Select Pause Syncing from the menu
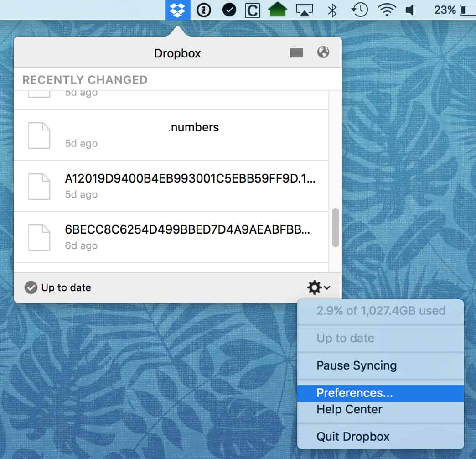Image resolution: width=476 pixels, height=459 pixels. (381, 366)
